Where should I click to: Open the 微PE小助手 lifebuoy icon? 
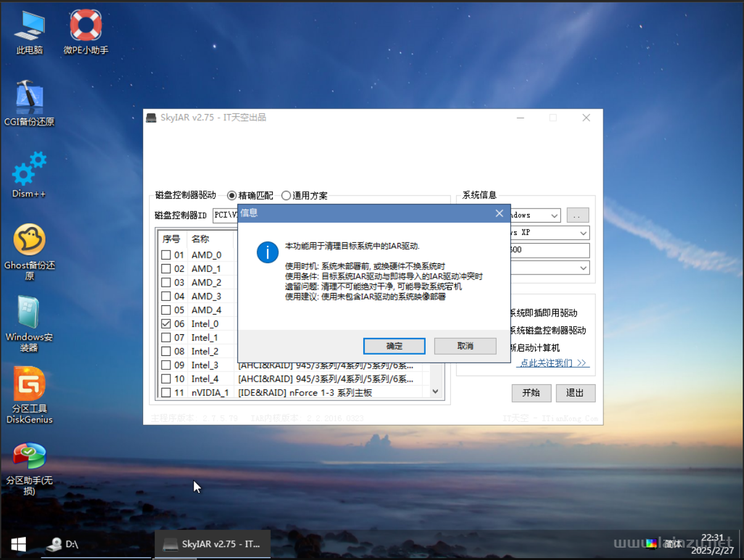click(86, 33)
